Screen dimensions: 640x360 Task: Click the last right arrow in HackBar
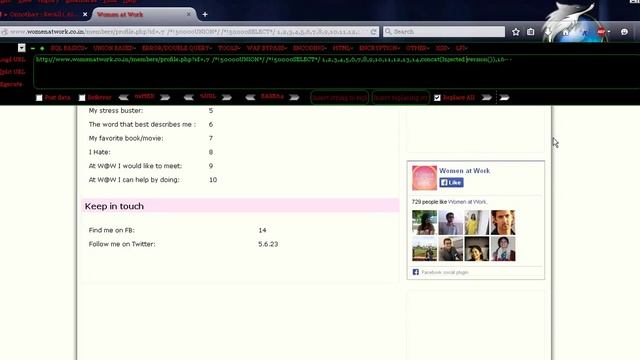pos(504,97)
